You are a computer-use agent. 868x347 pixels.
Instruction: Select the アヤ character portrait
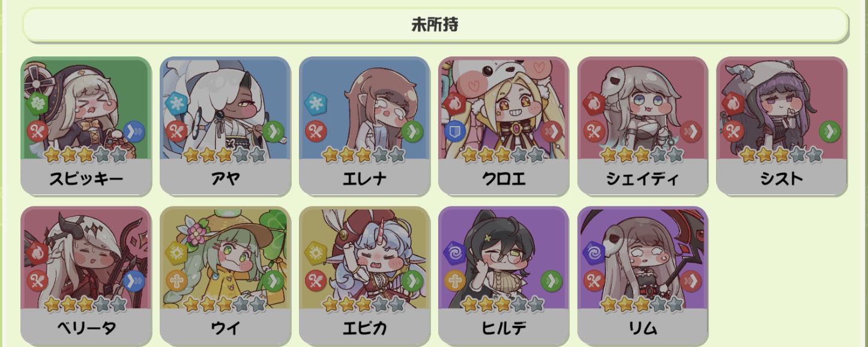(x=225, y=109)
